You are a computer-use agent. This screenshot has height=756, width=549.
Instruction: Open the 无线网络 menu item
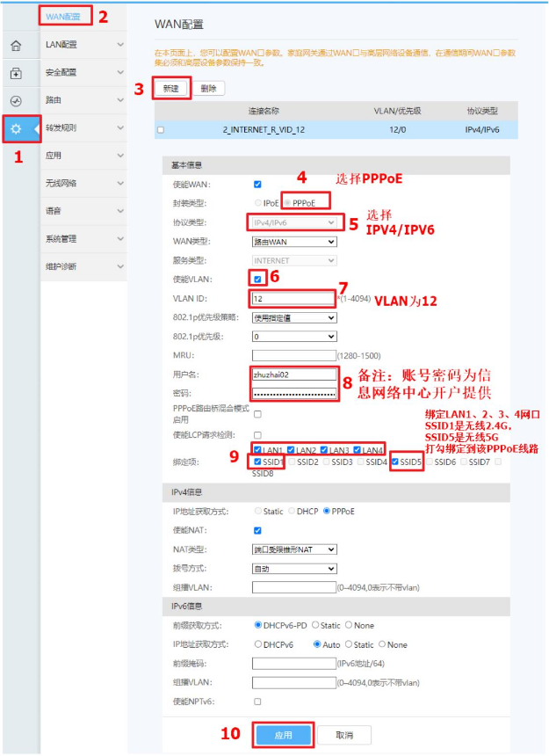(x=83, y=183)
